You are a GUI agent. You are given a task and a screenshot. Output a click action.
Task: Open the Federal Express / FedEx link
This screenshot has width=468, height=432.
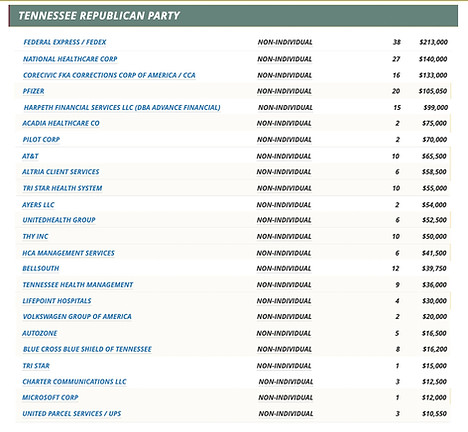65,42
